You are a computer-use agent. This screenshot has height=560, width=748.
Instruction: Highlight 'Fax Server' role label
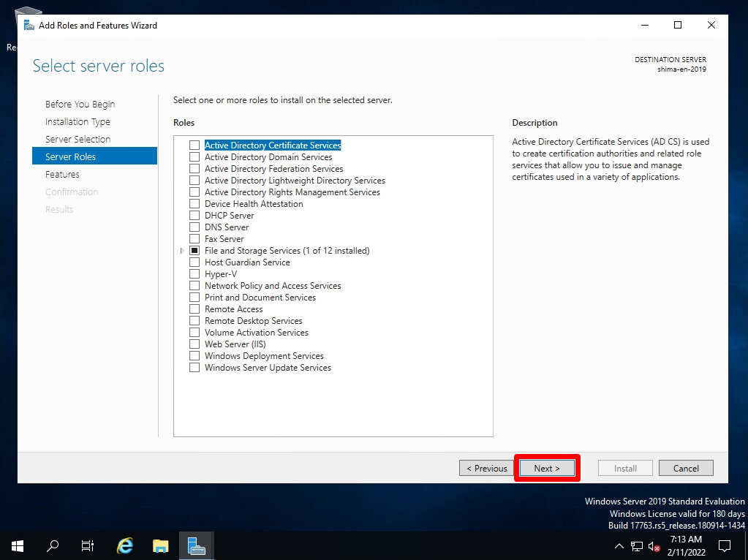[x=224, y=238]
